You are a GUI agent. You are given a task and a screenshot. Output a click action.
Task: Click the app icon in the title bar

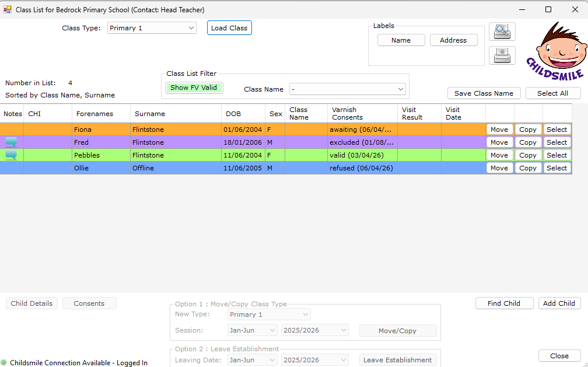pyautogui.click(x=8, y=10)
